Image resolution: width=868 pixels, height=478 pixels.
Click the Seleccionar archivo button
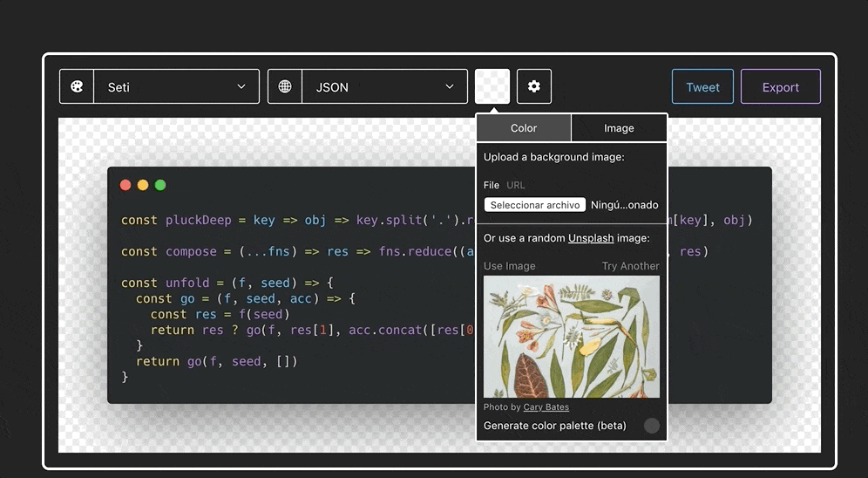coord(535,205)
